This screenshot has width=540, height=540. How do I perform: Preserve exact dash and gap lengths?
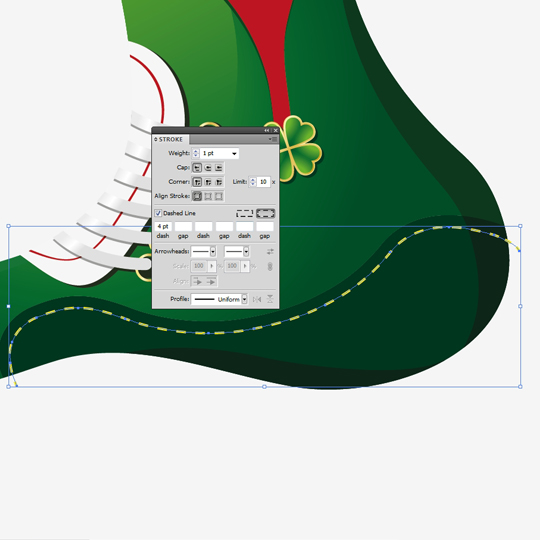pyautogui.click(x=245, y=214)
